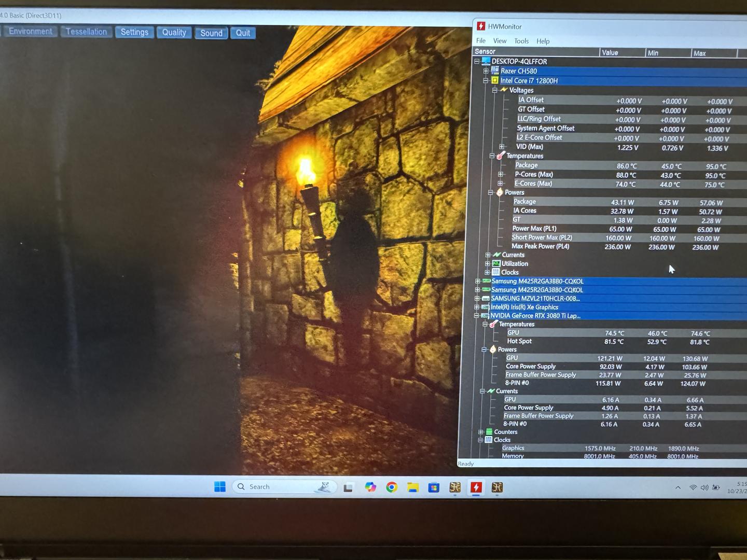The width and height of the screenshot is (747, 560).
Task: Click the volume icon in the system tray
Action: pyautogui.click(x=704, y=487)
